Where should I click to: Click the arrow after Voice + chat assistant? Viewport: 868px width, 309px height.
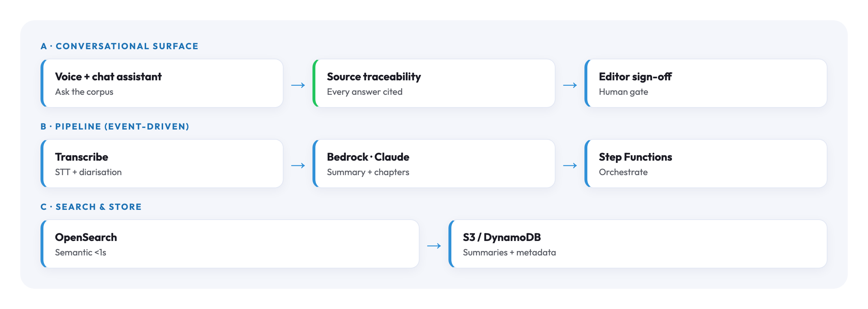[x=298, y=85]
